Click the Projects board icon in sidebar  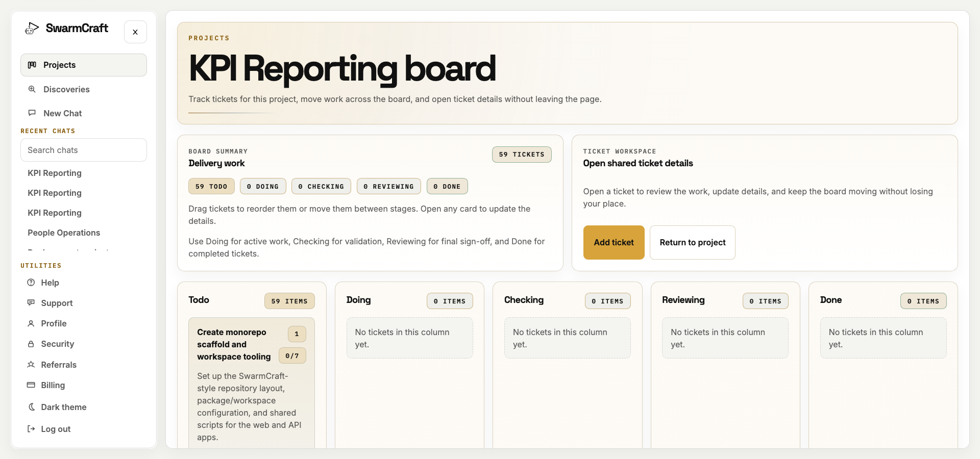coord(32,65)
